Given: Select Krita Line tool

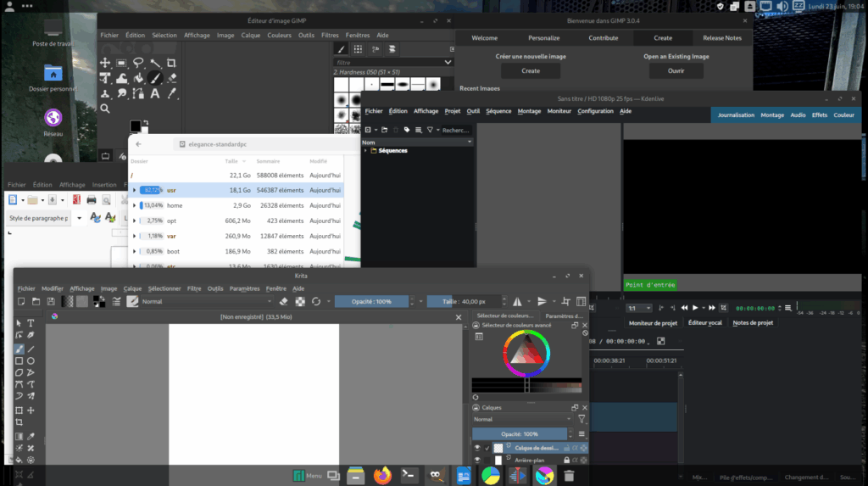Looking at the screenshot, I should click(x=31, y=349).
